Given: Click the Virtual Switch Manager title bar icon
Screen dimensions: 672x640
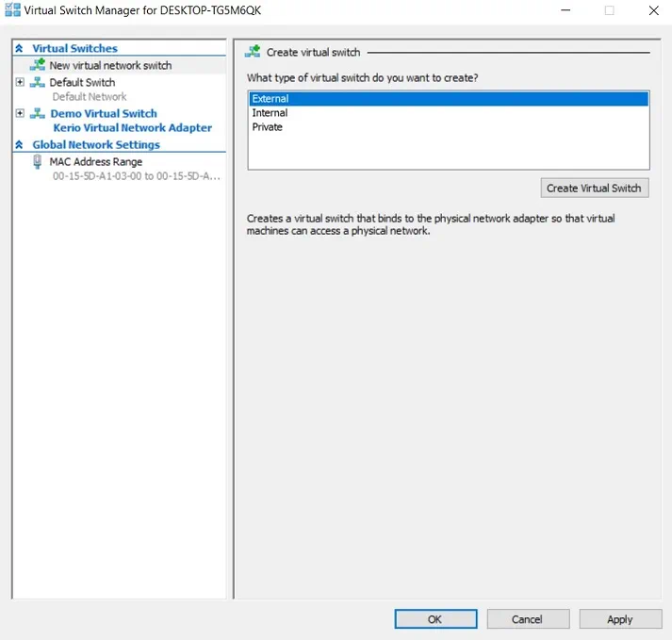Looking at the screenshot, I should coord(12,10).
